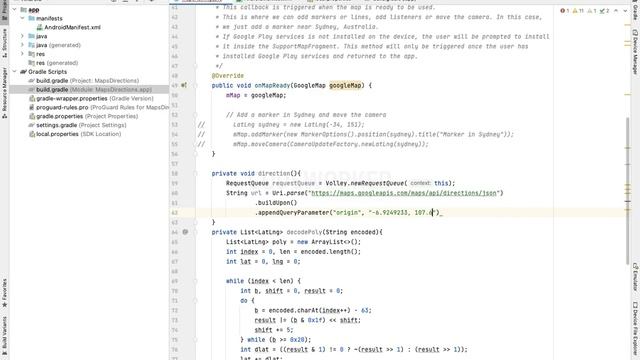Viewport: 640px width, 360px height.
Task: Collapse the manifests folder
Action: (x=22, y=18)
